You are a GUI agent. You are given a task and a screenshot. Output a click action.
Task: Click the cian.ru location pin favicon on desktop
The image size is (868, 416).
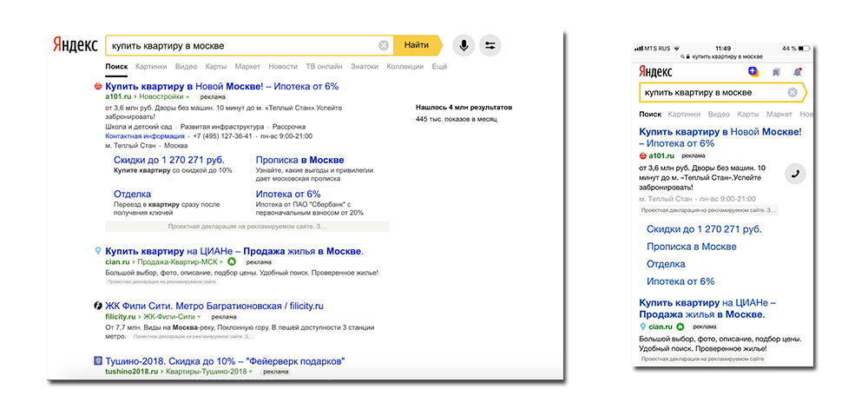[98, 251]
